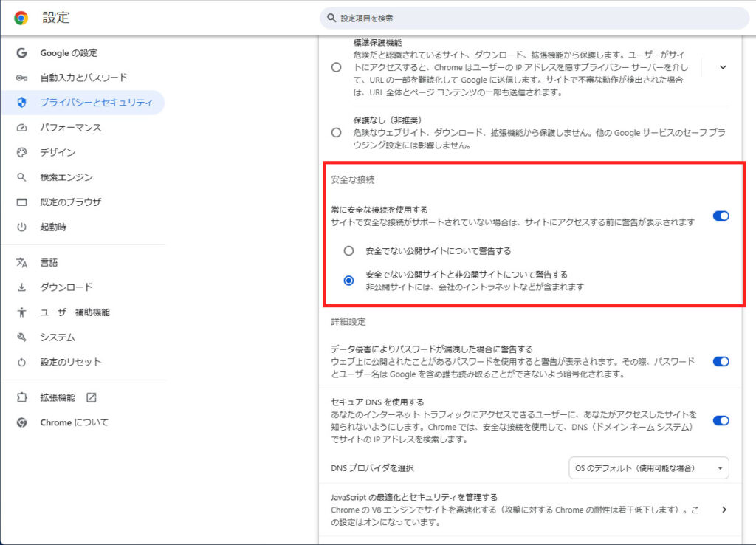The width and height of the screenshot is (756, 545).
Task: Click the 検索エンジン magnifier icon in sidebar
Action: click(x=22, y=177)
